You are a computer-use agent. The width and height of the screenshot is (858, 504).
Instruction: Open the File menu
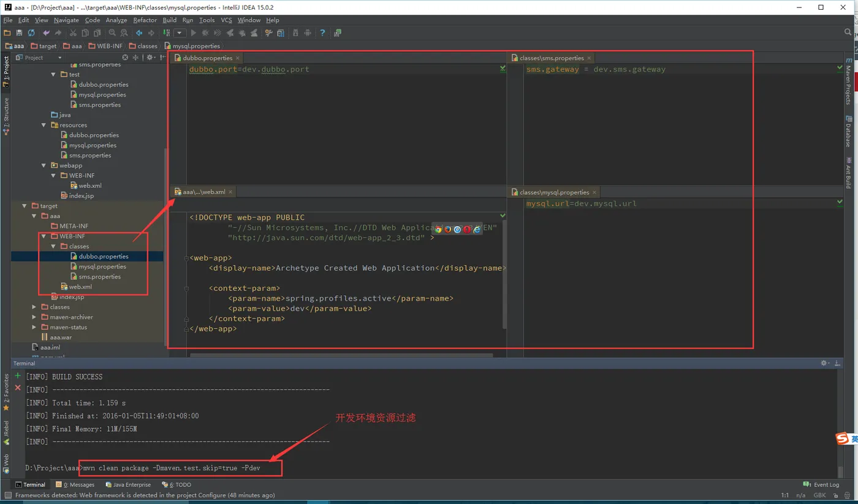click(x=7, y=20)
